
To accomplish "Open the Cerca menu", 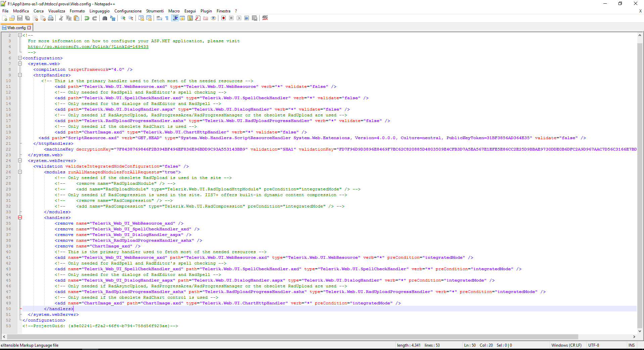I will [39, 11].
